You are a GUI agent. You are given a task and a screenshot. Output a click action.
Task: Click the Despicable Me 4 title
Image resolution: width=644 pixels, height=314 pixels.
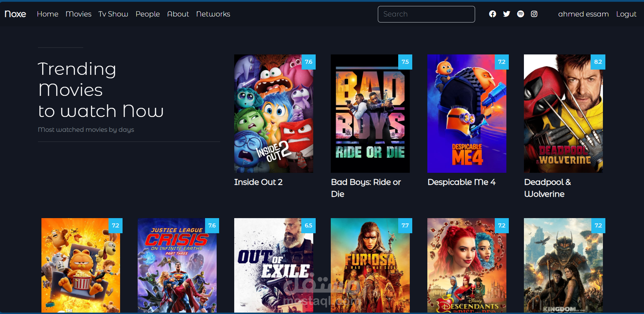point(461,182)
